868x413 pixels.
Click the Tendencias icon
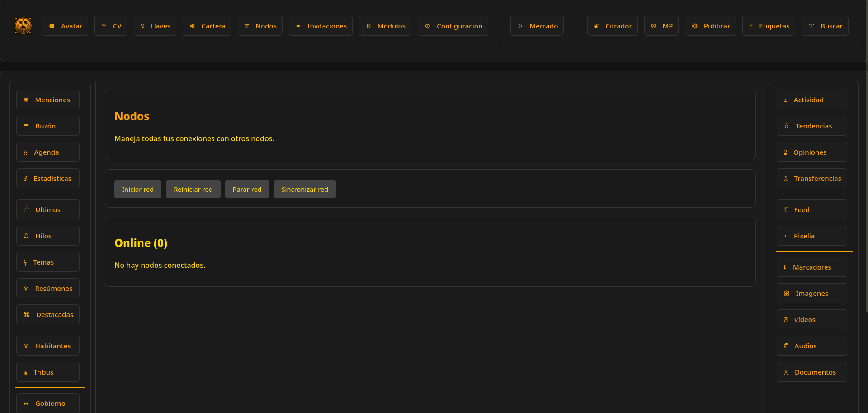786,126
